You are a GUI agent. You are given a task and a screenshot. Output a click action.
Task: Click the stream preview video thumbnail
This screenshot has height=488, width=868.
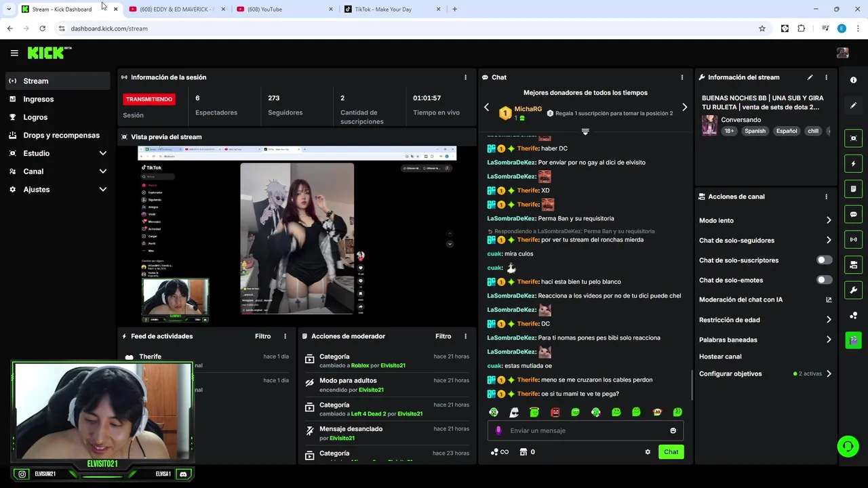pos(297,235)
